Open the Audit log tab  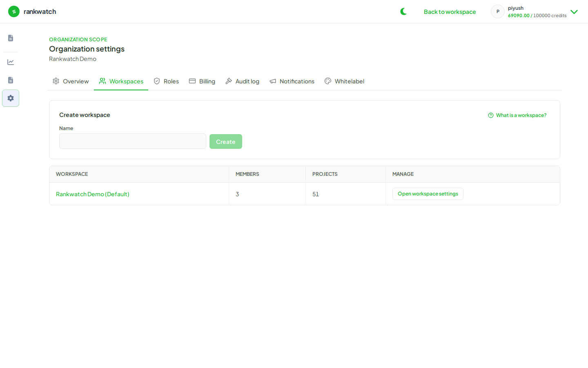tap(242, 81)
